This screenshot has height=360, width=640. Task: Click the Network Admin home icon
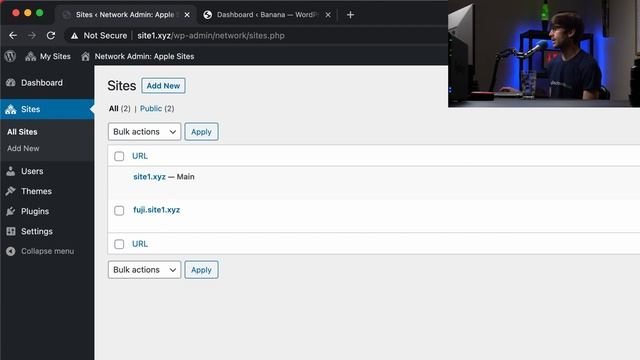click(85, 56)
